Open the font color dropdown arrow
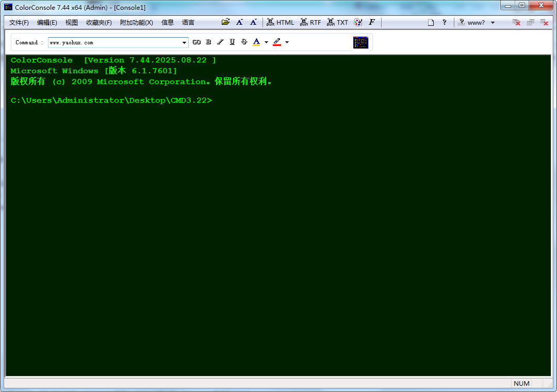The height and width of the screenshot is (392, 557). 266,42
